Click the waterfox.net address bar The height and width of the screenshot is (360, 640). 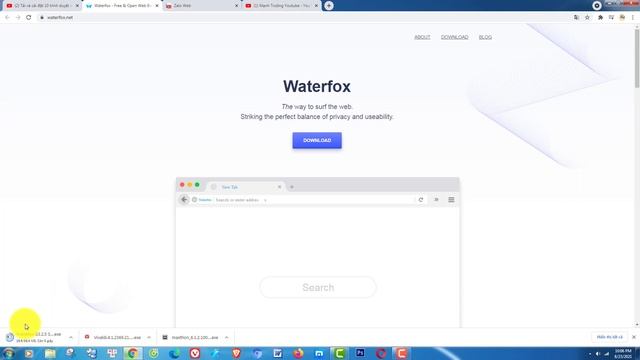pyautogui.click(x=302, y=18)
